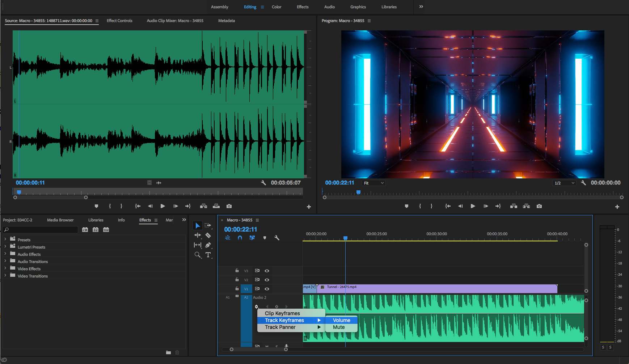Open the Fit zoom level dropdown

tap(374, 183)
